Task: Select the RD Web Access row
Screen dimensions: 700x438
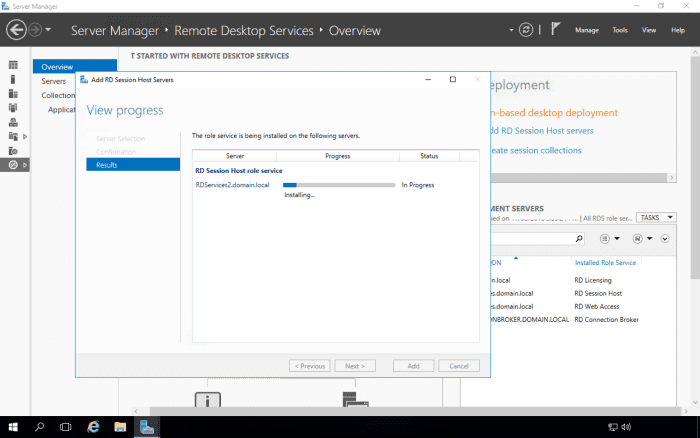Action: [x=583, y=306]
